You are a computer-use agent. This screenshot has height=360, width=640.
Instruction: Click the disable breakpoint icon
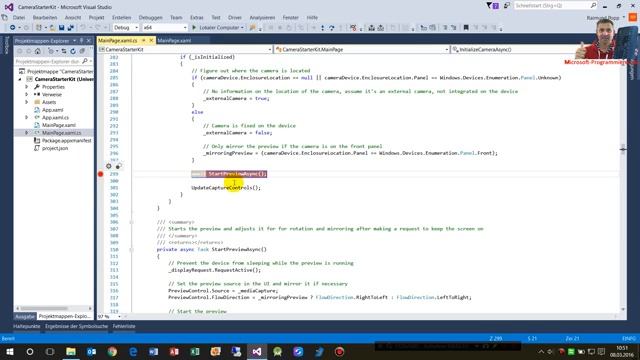coord(118,166)
